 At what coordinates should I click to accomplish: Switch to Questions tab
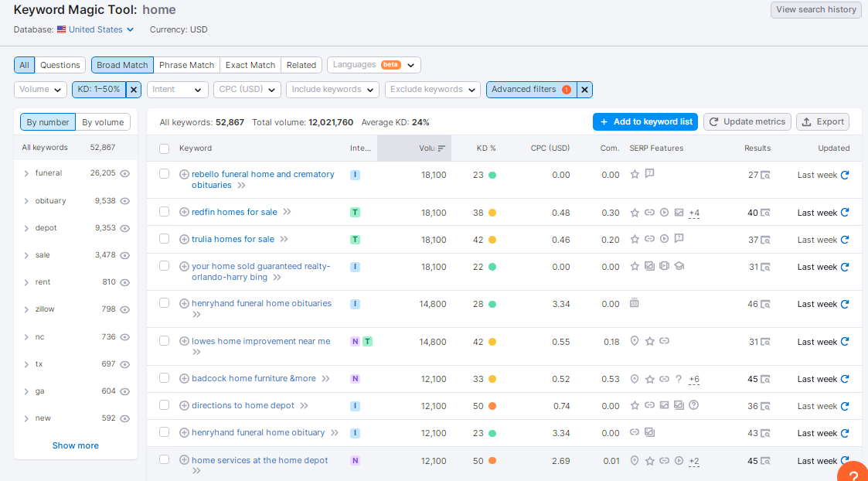pyautogui.click(x=60, y=65)
